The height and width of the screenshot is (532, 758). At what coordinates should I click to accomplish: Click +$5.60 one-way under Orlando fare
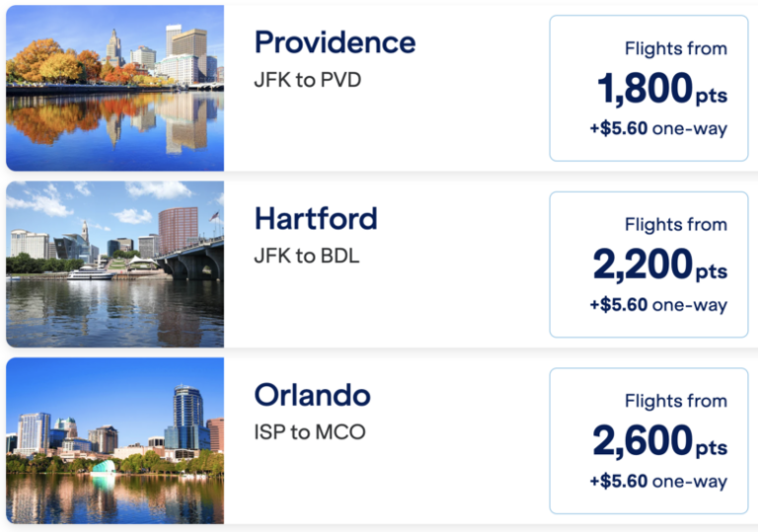click(658, 482)
